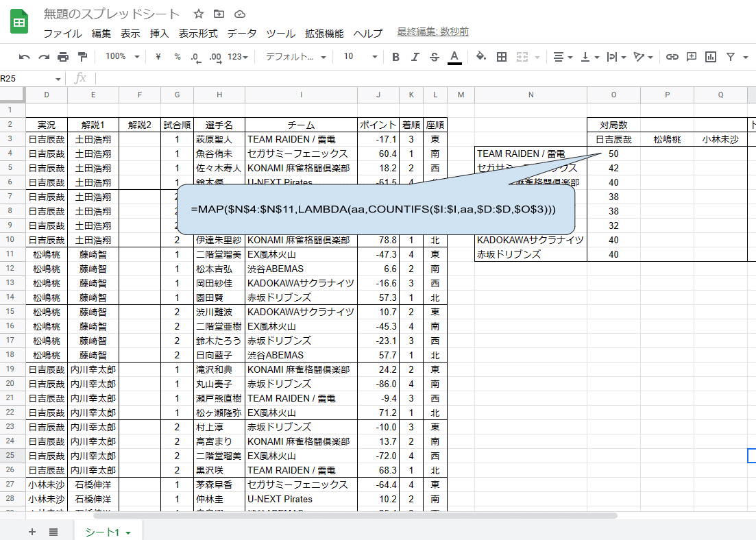Open the 最終編集 version history link
The image size is (756, 540).
pos(432,32)
